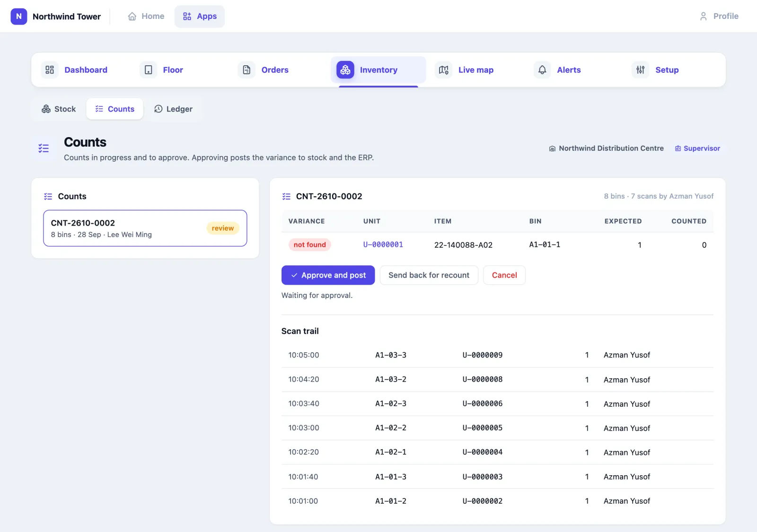
Task: Click the red not found variance badge
Action: (x=310, y=244)
